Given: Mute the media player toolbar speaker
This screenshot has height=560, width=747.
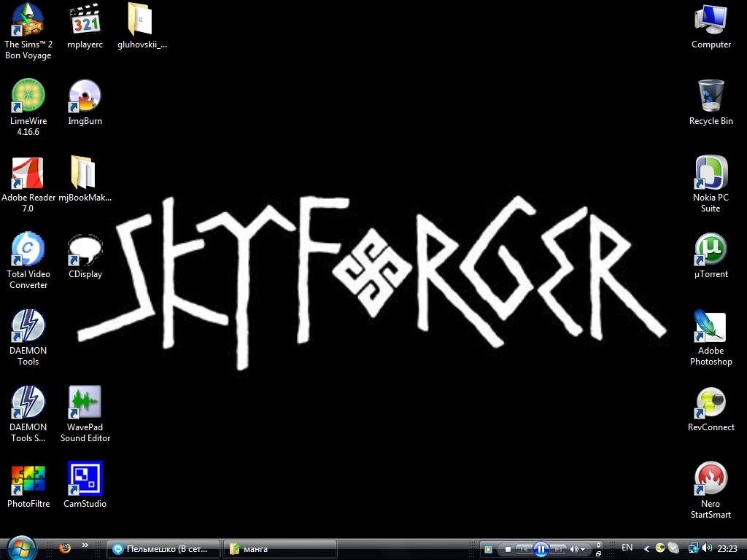Looking at the screenshot, I should 574,550.
